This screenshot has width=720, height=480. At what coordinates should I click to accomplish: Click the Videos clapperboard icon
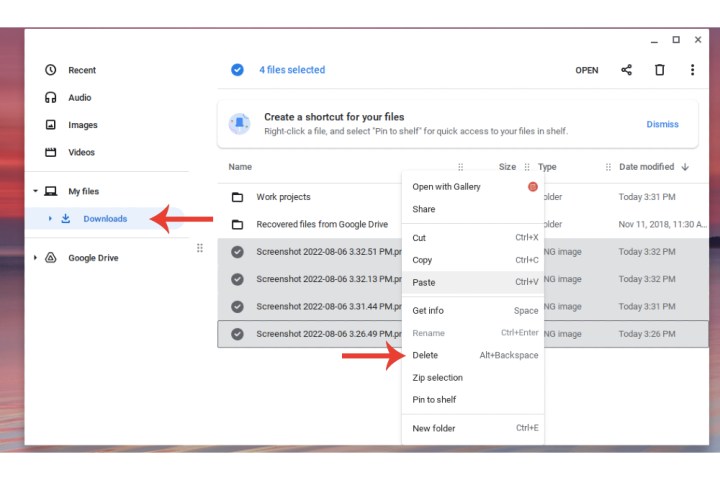[51, 152]
